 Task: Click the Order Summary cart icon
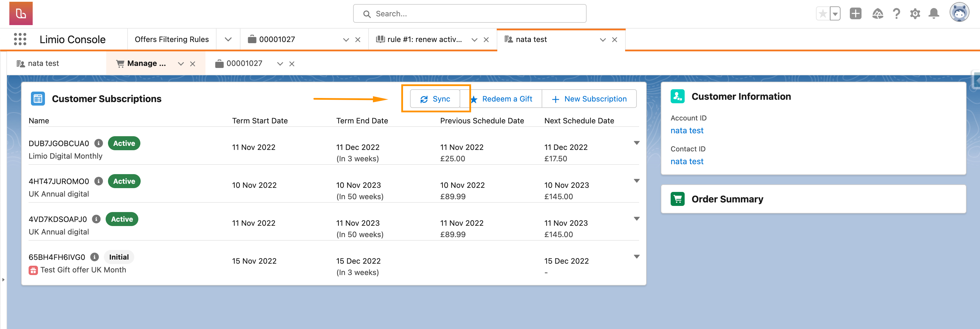678,199
